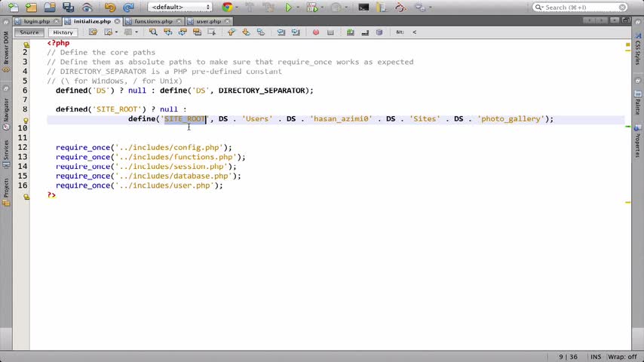Viewport: 644px width, 362px height.
Task: Click in the Search field
Action: (579, 8)
